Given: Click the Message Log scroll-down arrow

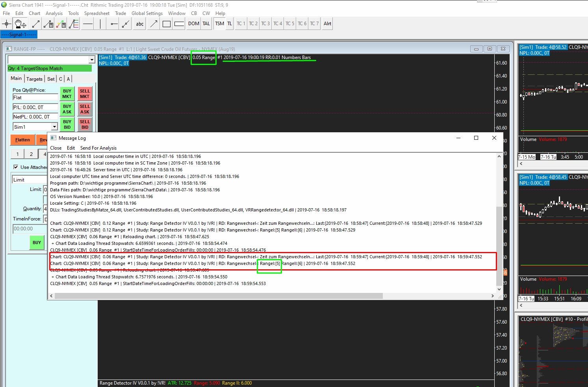Looking at the screenshot, I should point(499,289).
